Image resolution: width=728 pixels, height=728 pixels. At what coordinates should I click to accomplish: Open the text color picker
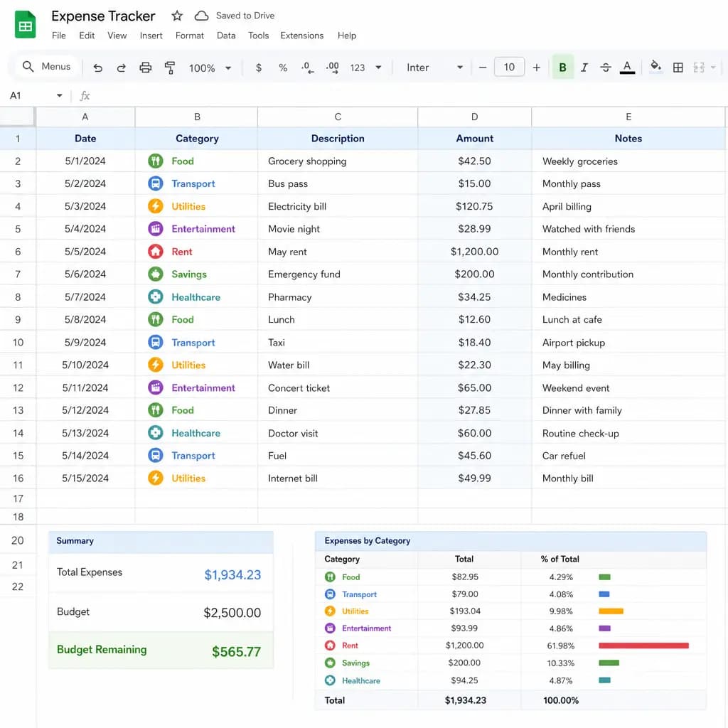pos(627,68)
